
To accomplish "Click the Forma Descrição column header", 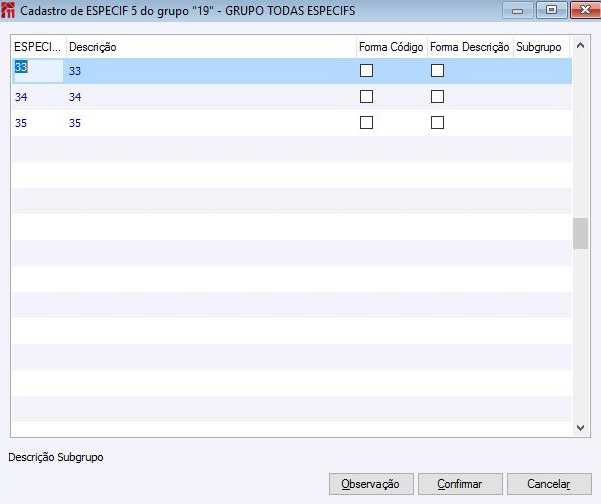I will click(470, 47).
